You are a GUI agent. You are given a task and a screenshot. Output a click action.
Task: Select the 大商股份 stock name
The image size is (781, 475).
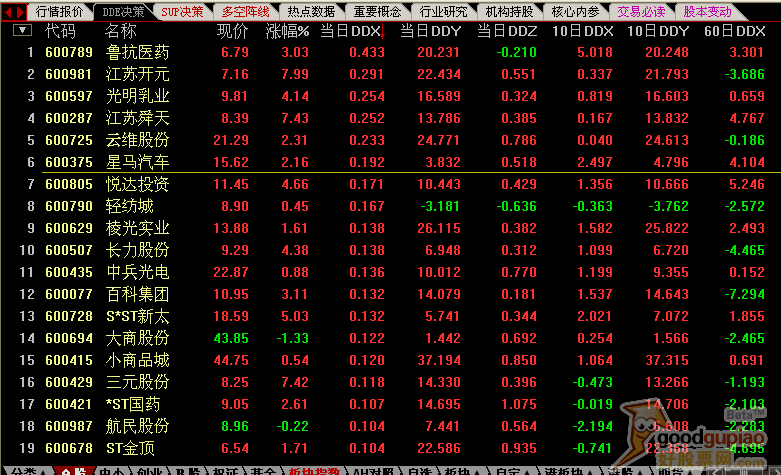click(x=137, y=338)
